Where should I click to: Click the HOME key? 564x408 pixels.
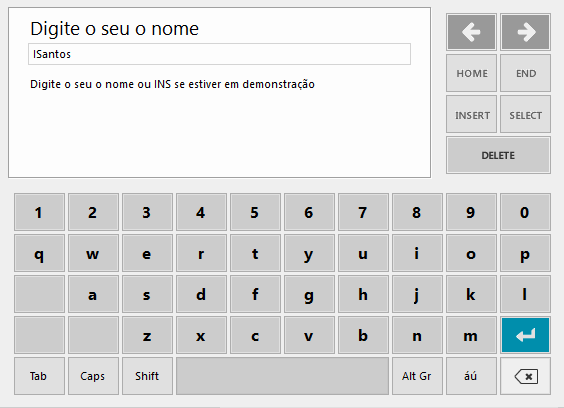[471, 73]
